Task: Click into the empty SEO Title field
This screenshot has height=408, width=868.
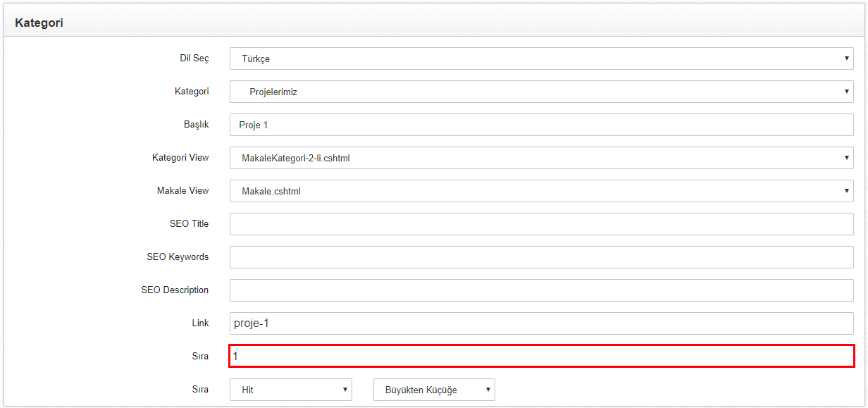Action: [x=542, y=224]
